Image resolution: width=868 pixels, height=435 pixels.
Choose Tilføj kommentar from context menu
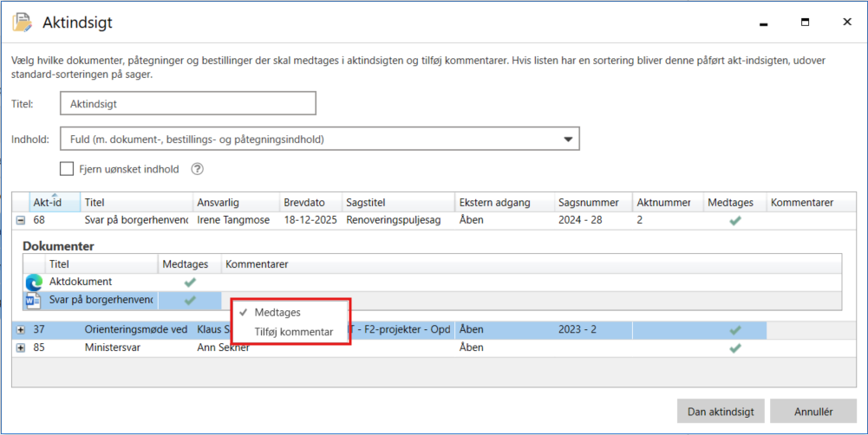pyautogui.click(x=293, y=332)
